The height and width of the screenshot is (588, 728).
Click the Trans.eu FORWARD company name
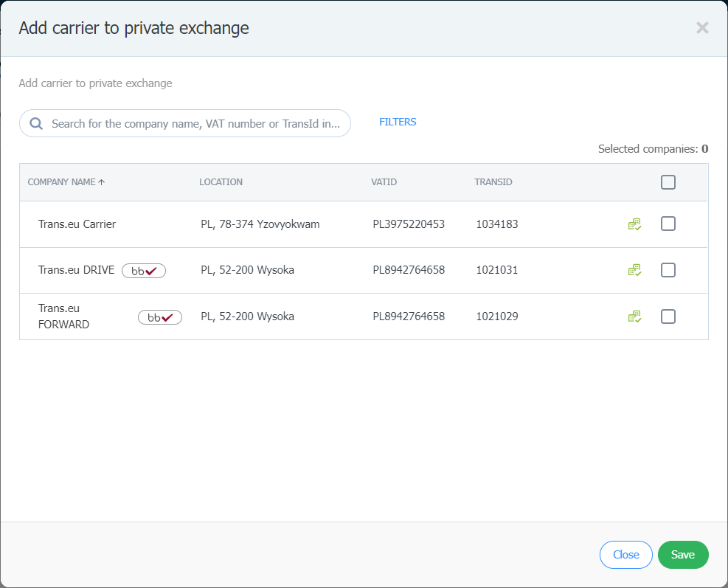coord(63,317)
